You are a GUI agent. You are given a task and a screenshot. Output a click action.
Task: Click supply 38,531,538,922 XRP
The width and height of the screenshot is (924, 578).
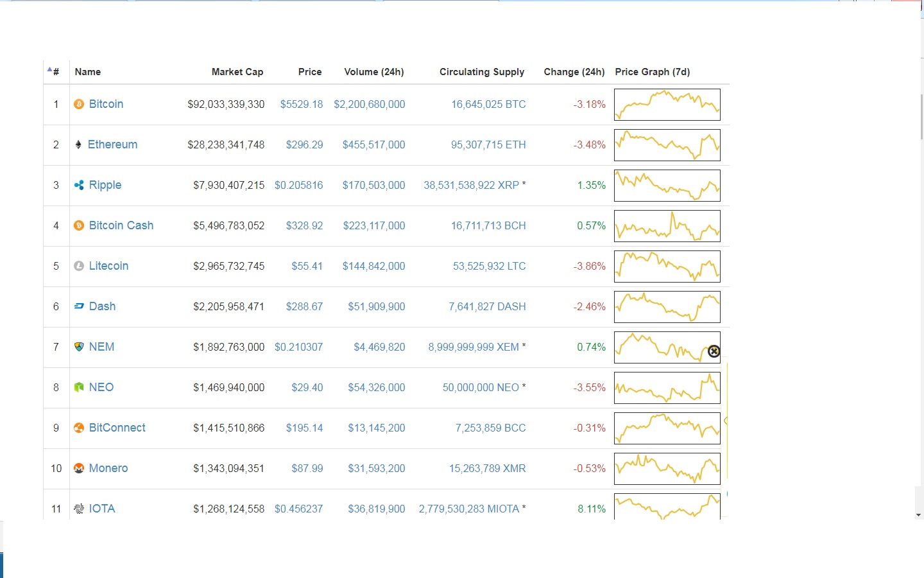(471, 185)
